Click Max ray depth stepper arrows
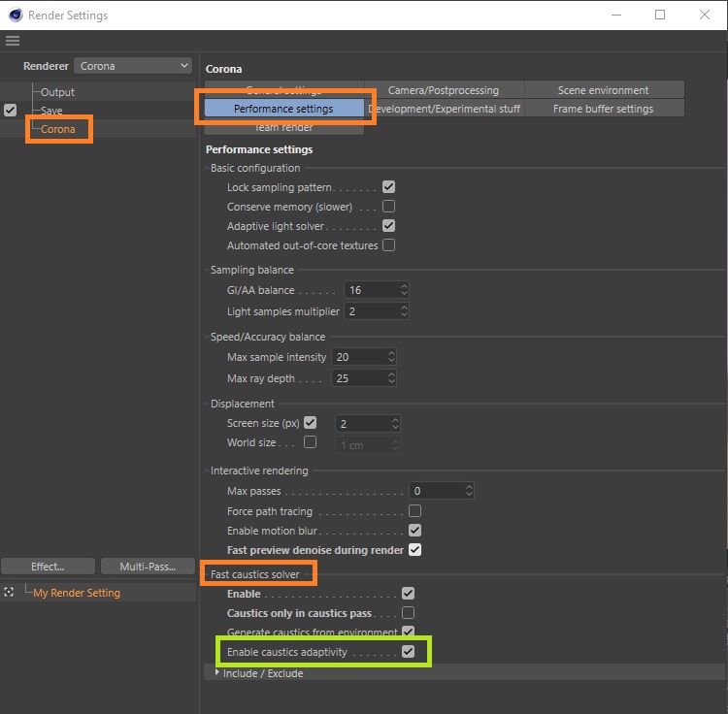Image resolution: width=728 pixels, height=714 pixels. pos(391,378)
